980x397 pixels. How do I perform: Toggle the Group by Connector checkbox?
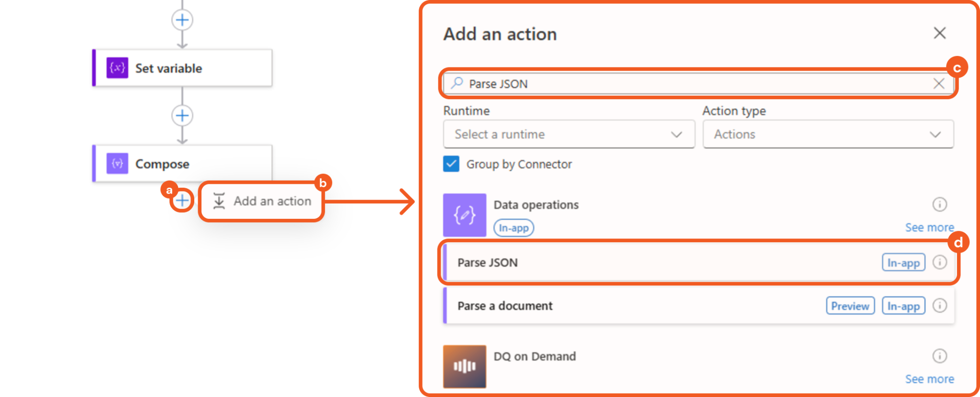tap(451, 164)
